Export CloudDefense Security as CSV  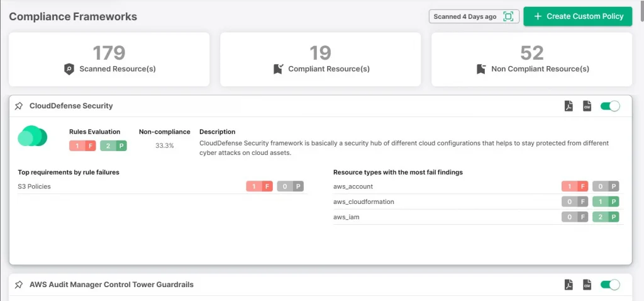click(587, 106)
